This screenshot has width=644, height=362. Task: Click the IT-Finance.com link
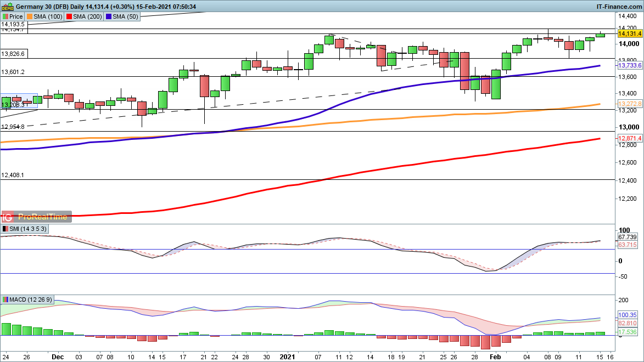click(x=619, y=7)
